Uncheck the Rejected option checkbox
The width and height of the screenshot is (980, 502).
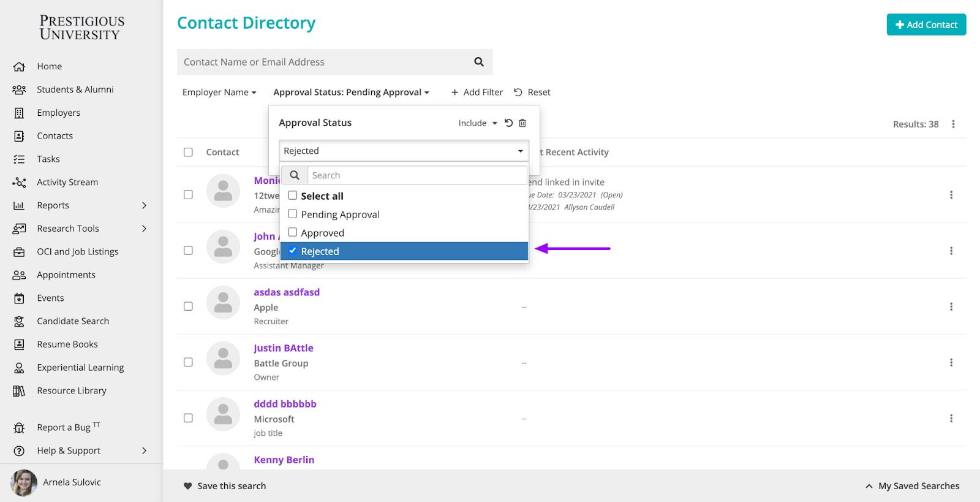[x=293, y=251]
